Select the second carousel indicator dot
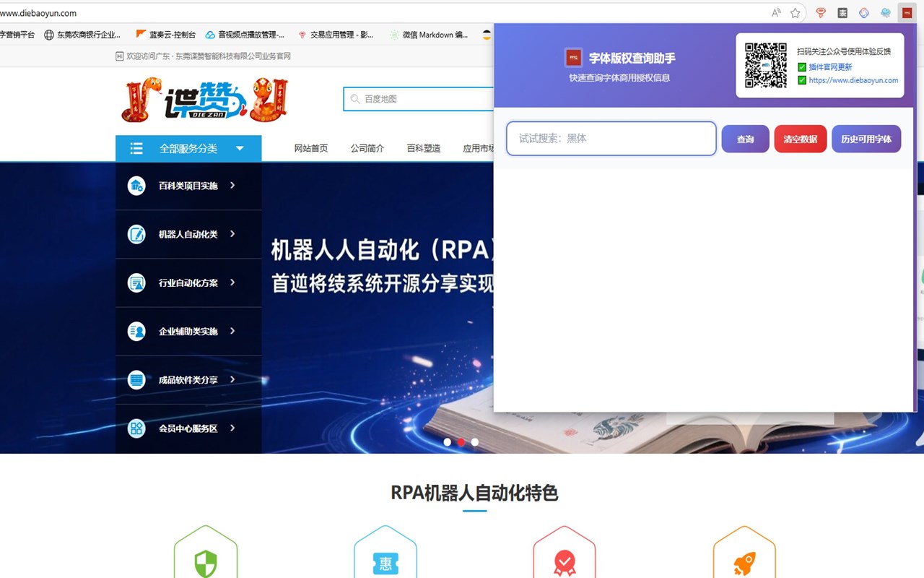This screenshot has width=924, height=578. [461, 441]
